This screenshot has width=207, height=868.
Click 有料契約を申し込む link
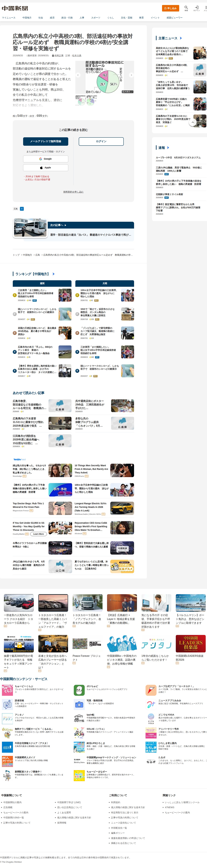click(73, 192)
